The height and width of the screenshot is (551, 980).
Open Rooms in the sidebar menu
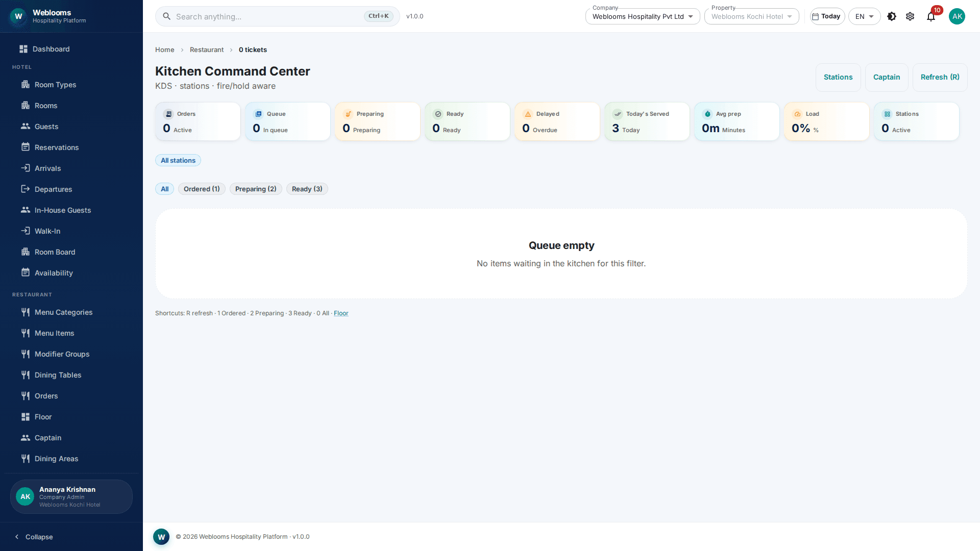[x=71, y=106]
